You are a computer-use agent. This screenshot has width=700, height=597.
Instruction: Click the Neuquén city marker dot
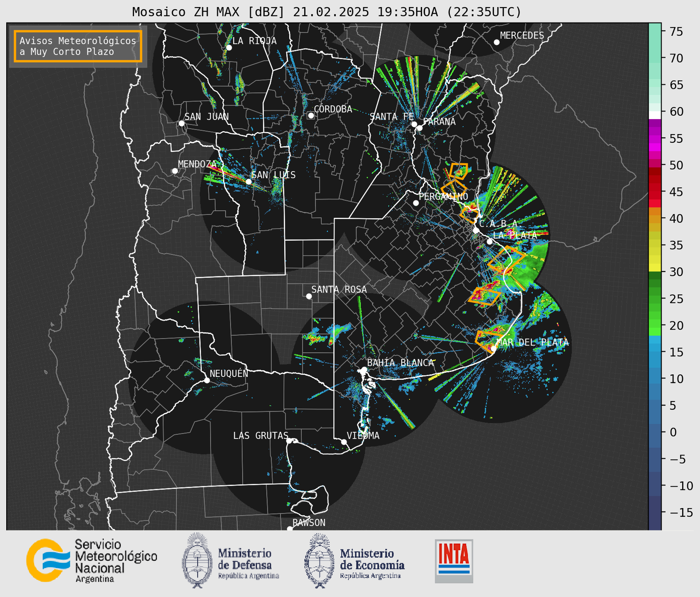[207, 380]
